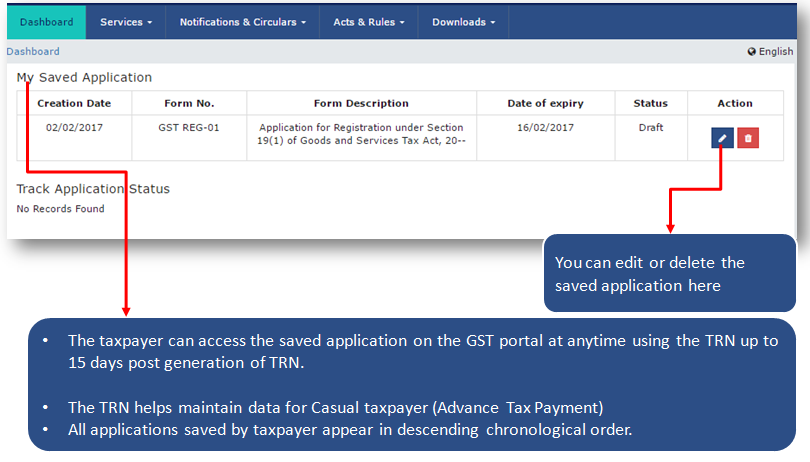
Task: Click the Date of expiry column header
Action: [x=545, y=103]
